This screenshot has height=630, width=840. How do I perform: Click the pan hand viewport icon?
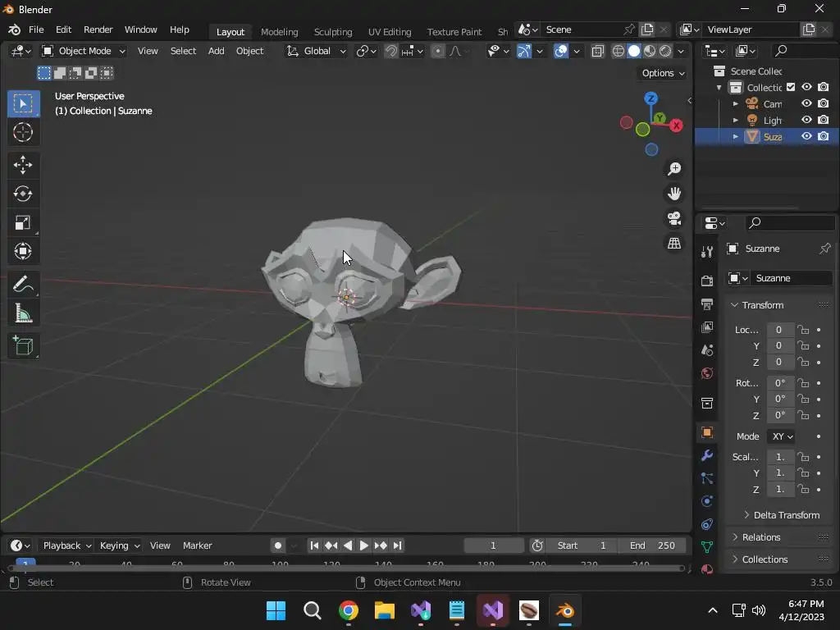point(674,194)
